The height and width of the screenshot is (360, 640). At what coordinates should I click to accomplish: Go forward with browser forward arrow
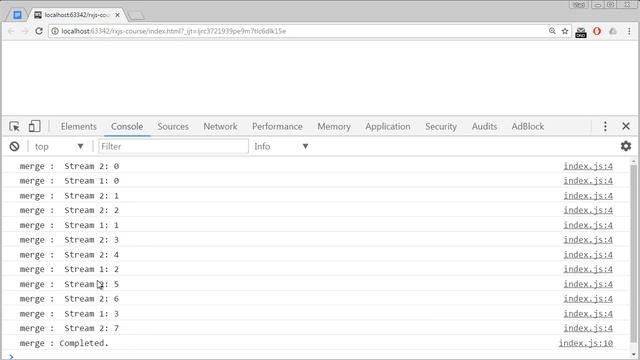pyautogui.click(x=24, y=31)
